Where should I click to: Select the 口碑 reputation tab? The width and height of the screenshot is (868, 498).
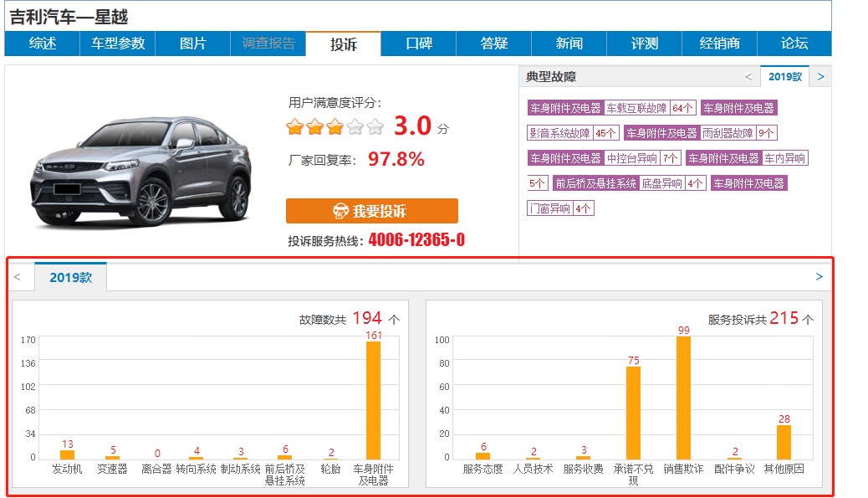coord(418,44)
